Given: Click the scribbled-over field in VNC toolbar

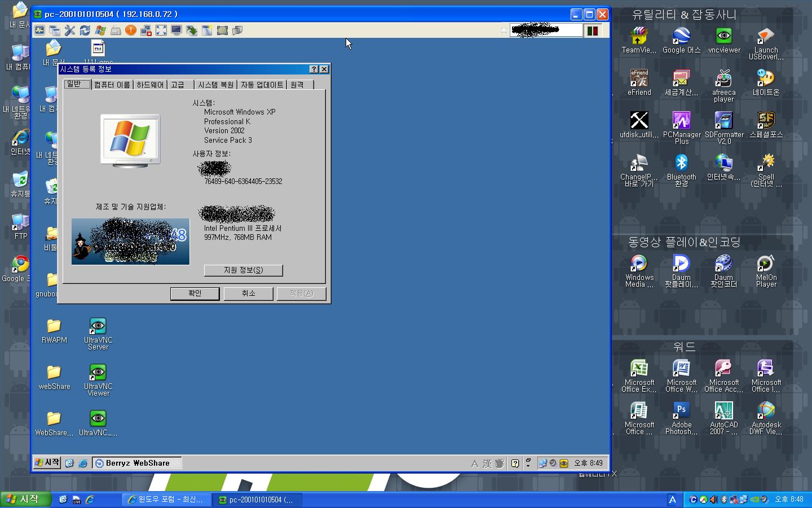Looking at the screenshot, I should (546, 30).
